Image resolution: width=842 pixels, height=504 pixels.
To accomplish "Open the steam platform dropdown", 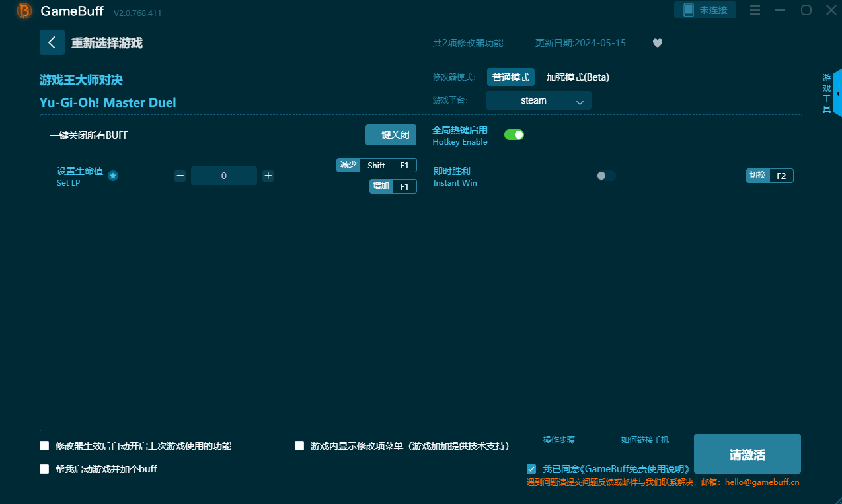I will tap(539, 100).
